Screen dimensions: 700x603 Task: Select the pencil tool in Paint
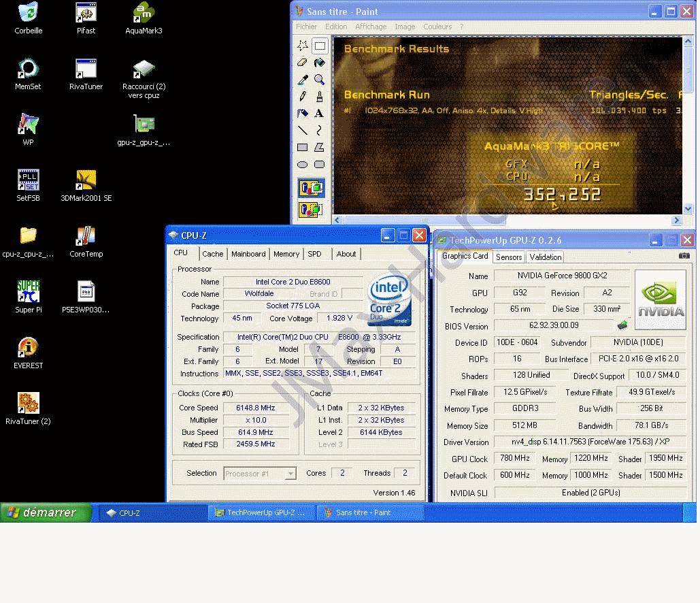303,97
